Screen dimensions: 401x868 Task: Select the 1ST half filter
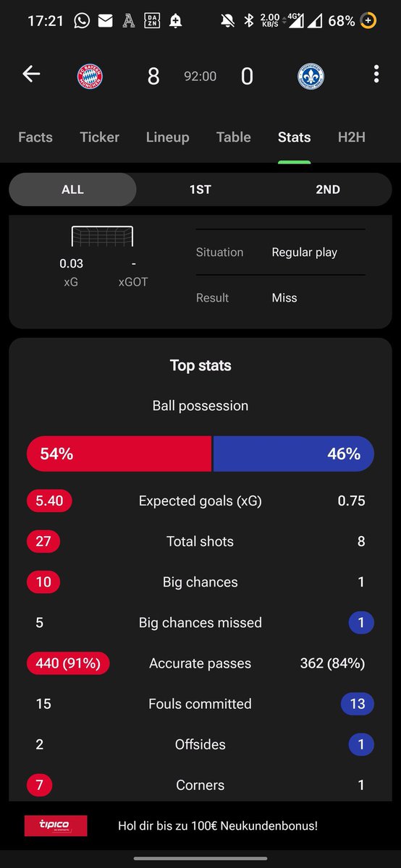pos(200,190)
